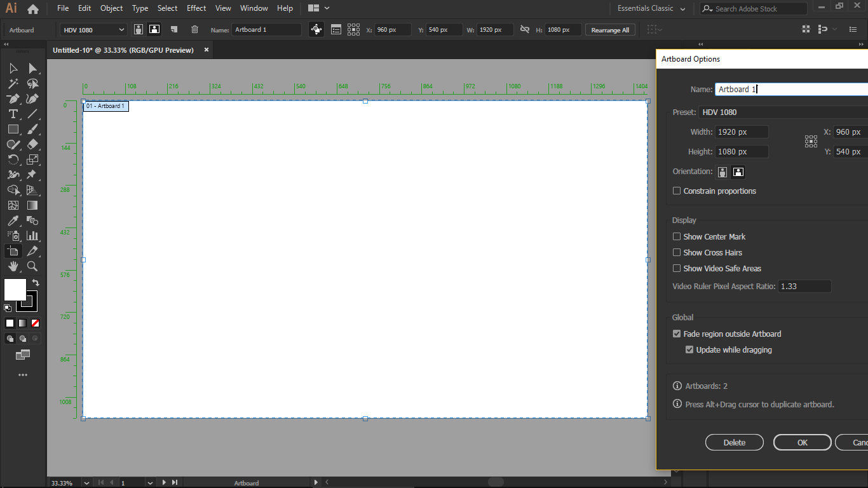The image size is (868, 488).
Task: Click the Delete Artboard trash icon
Action: (194, 29)
